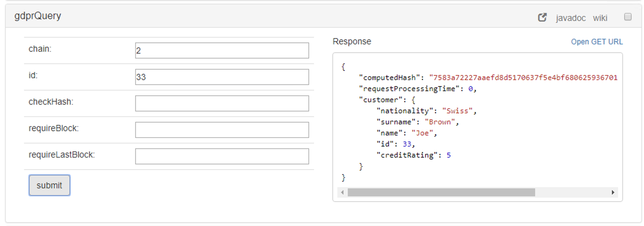This screenshot has height=226, width=644.
Task: Click the "customer" key in response
Action: (381, 100)
